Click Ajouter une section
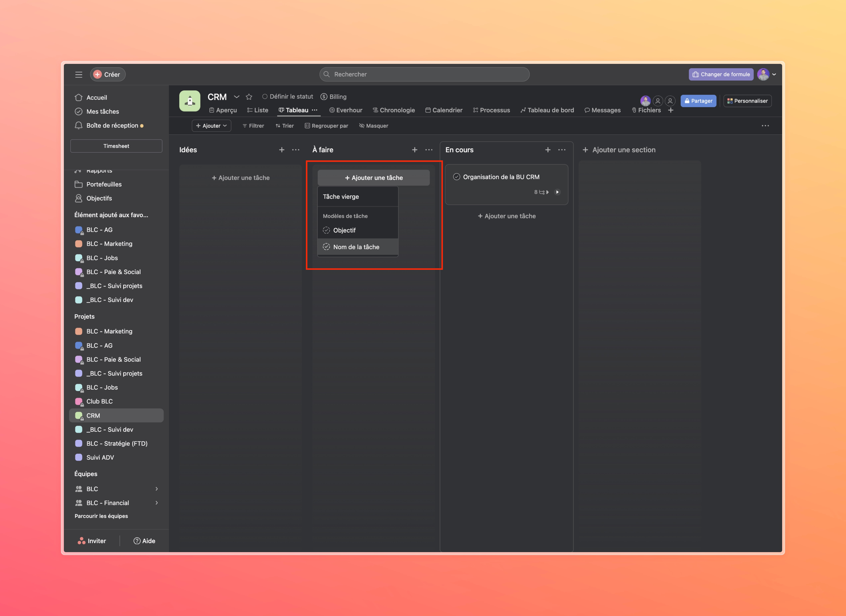 [619, 150]
